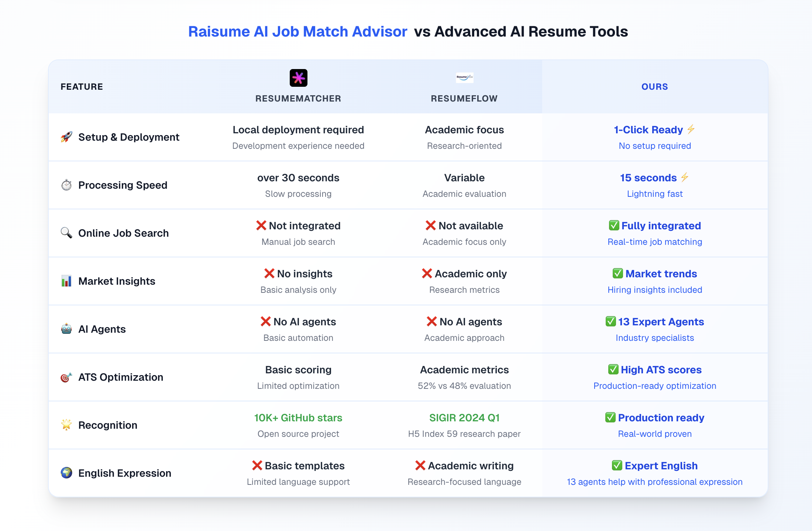Screen dimensions: 812x531
Task: Click the 52% vs 48% evaluation text
Action: [x=464, y=386]
